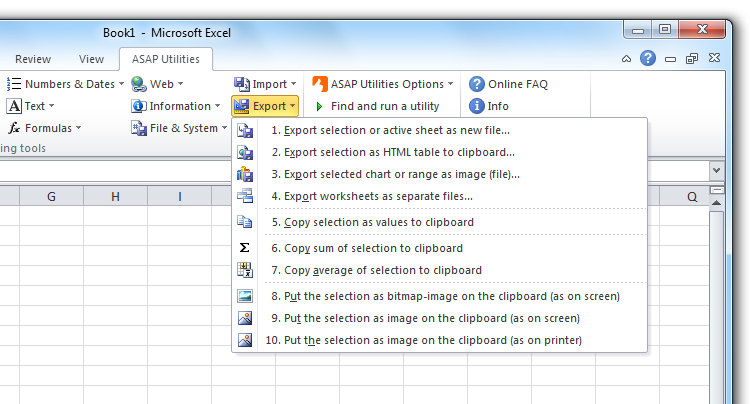Click the blue Info icon
The height and width of the screenshot is (404, 750).
click(476, 106)
